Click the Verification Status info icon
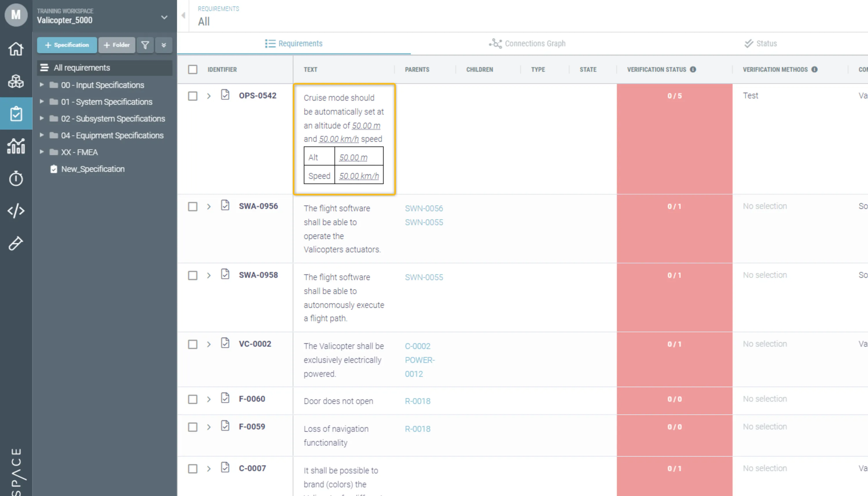868x496 pixels. pos(693,69)
